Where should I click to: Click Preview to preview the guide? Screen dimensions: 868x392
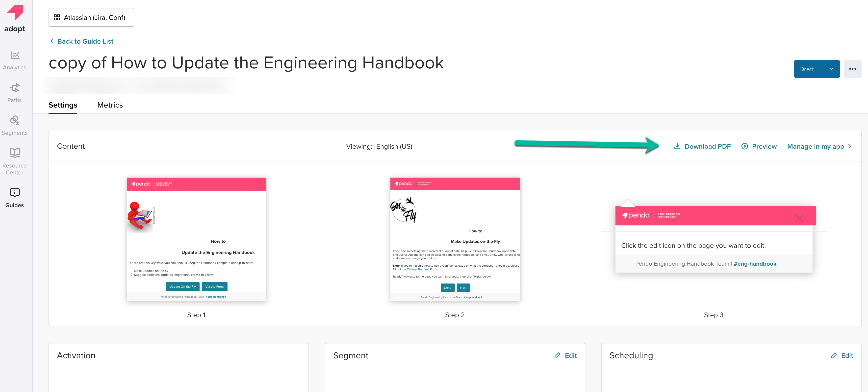(759, 146)
